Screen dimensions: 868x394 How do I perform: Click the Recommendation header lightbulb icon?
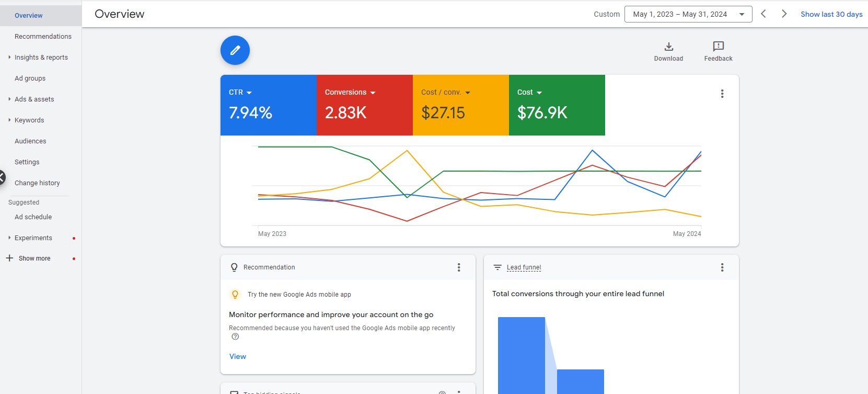pos(234,267)
